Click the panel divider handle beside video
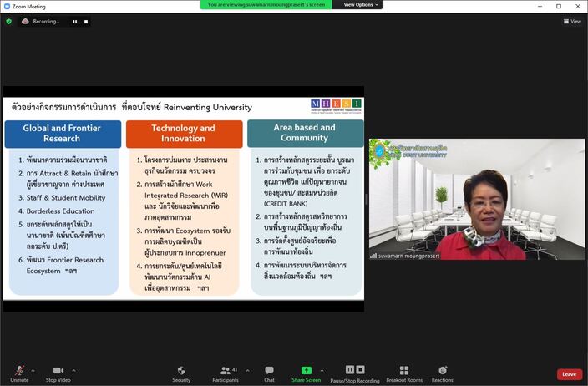Viewport: 588px width, 386px height. pyautogui.click(x=367, y=199)
